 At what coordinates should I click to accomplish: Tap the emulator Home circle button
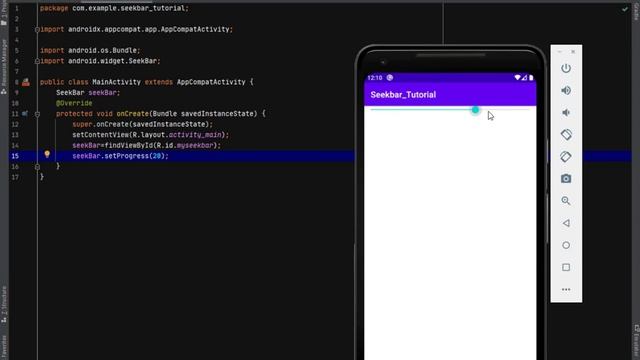point(566,245)
